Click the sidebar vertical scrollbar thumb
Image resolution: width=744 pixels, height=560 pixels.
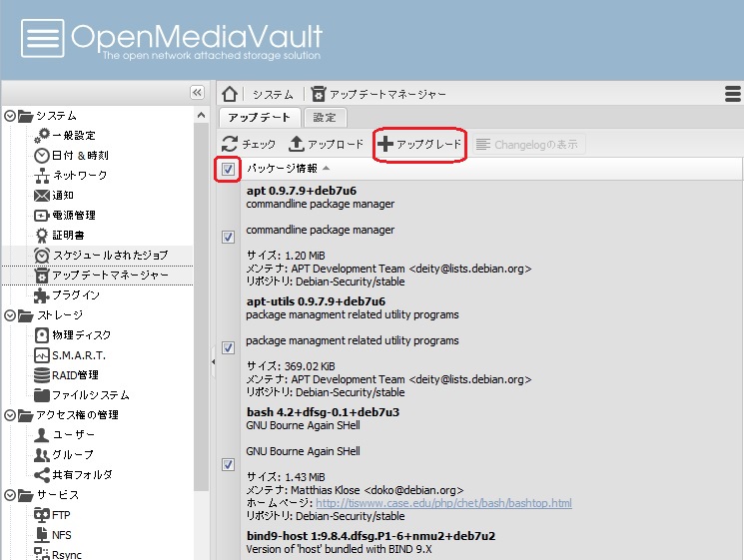tap(201, 307)
